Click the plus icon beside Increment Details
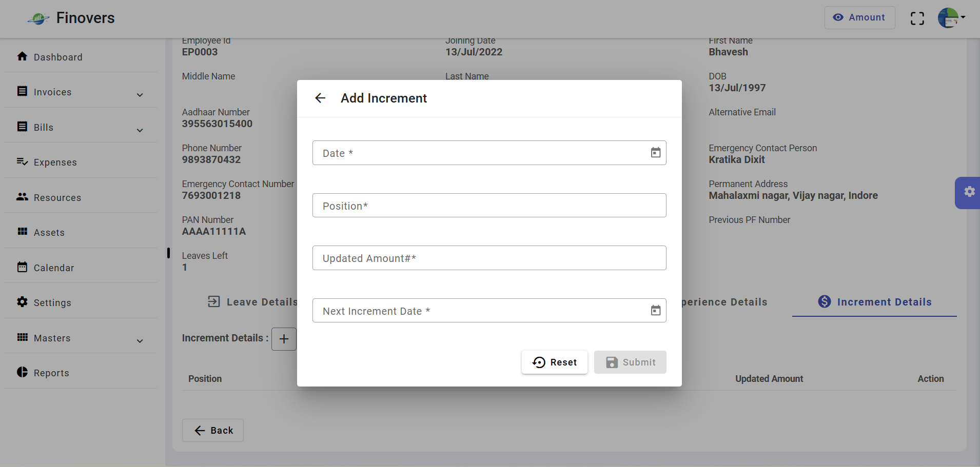The height and width of the screenshot is (467, 980). pyautogui.click(x=284, y=339)
